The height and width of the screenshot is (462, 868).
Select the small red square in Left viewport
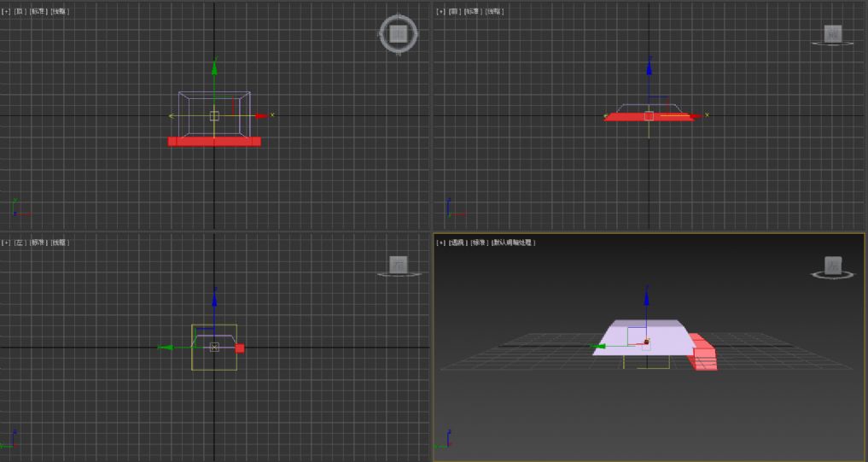point(240,348)
